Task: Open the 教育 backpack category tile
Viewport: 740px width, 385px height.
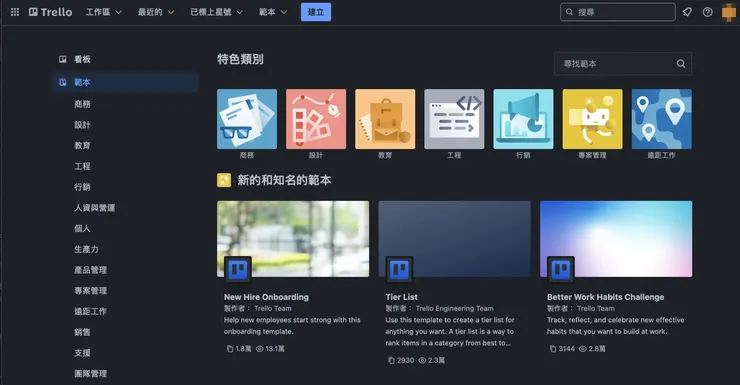Action: point(385,119)
